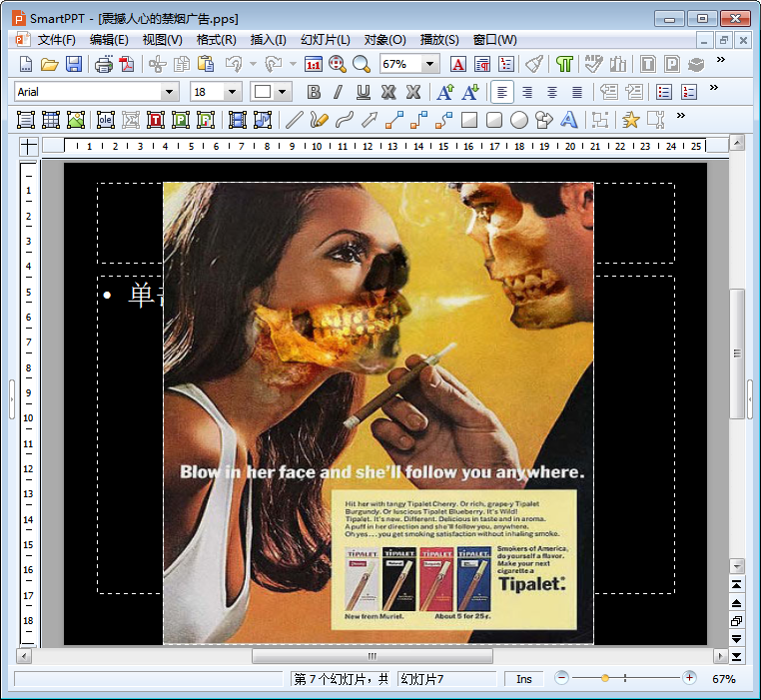Align text right
The height and width of the screenshot is (700, 761).
[x=527, y=92]
